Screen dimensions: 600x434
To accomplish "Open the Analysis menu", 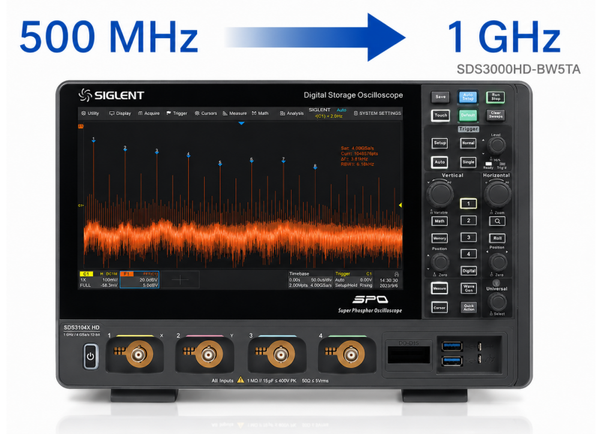I will [292, 113].
